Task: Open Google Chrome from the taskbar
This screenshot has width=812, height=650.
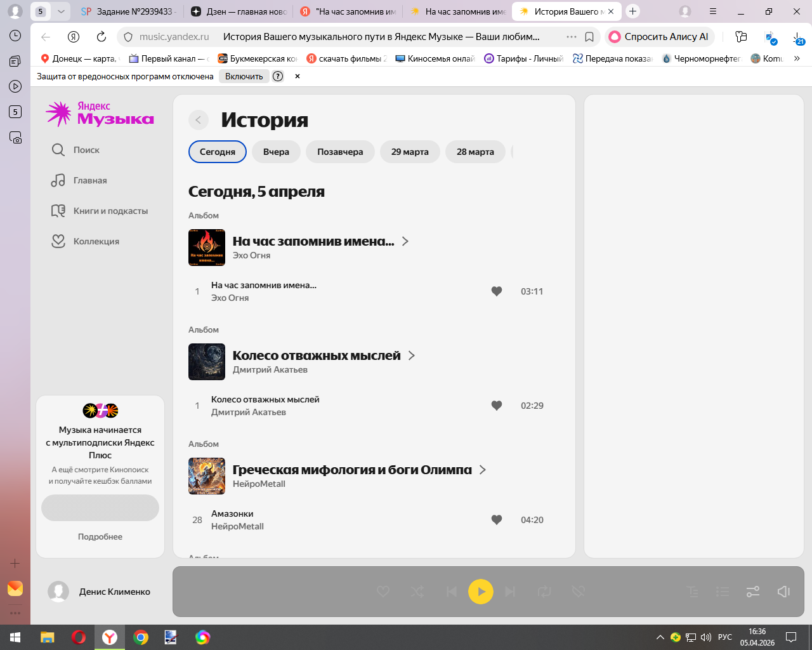Action: 141,637
